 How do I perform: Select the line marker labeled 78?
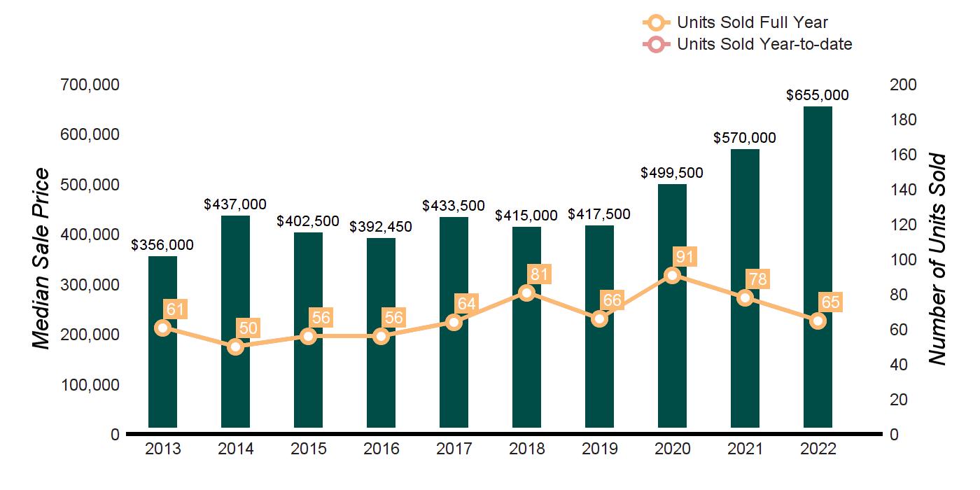745,297
